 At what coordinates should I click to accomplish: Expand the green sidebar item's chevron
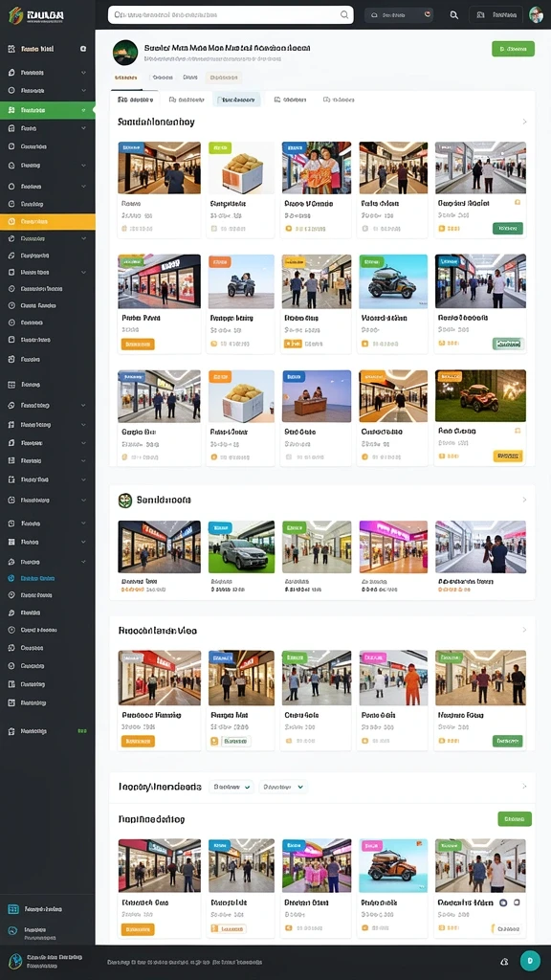coord(84,110)
